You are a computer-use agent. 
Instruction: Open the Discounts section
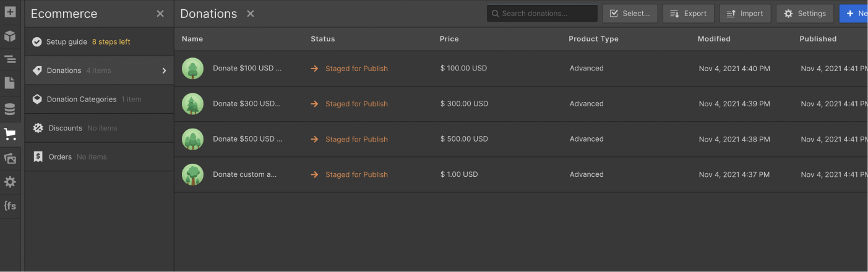(66, 128)
